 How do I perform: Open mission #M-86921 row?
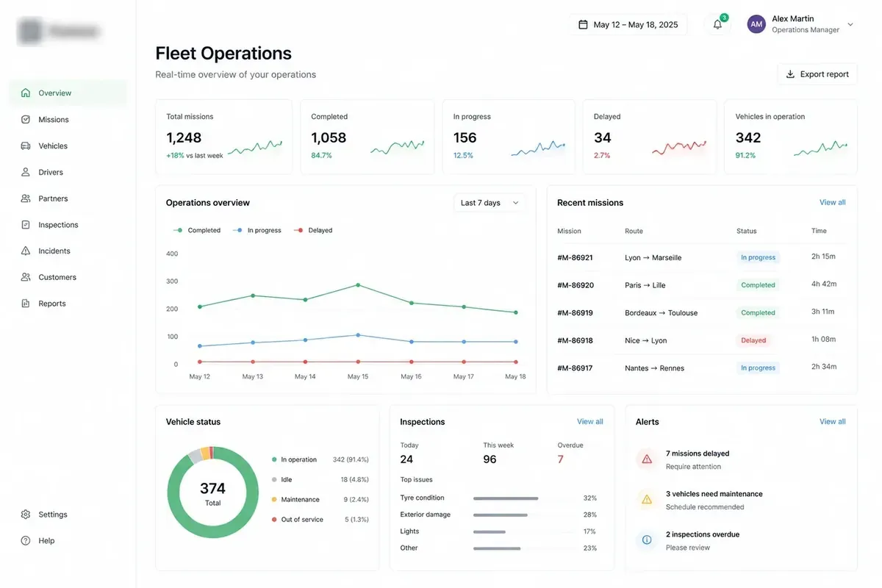[x=702, y=257]
